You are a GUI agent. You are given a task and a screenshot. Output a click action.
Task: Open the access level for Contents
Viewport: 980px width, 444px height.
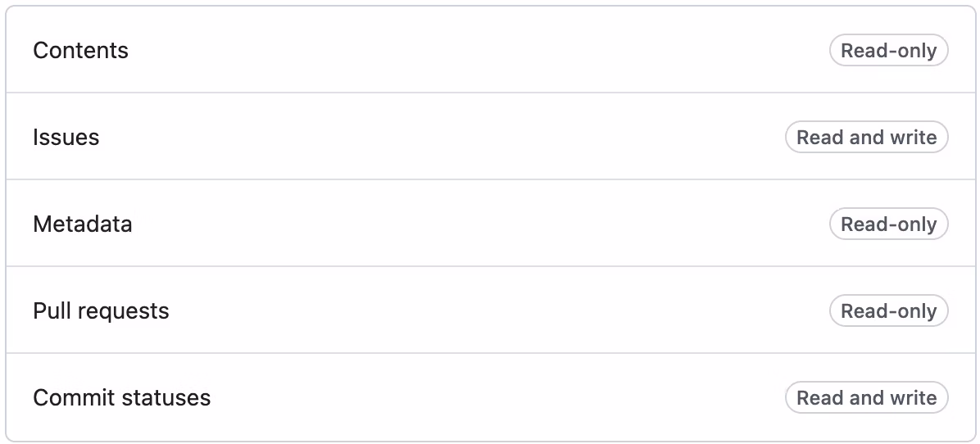coord(888,51)
